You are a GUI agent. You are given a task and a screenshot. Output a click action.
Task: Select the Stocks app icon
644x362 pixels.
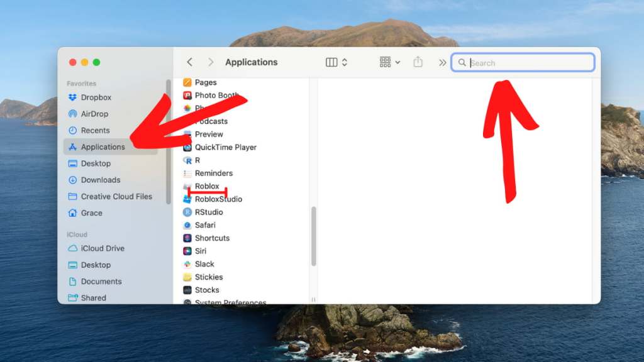click(x=187, y=290)
